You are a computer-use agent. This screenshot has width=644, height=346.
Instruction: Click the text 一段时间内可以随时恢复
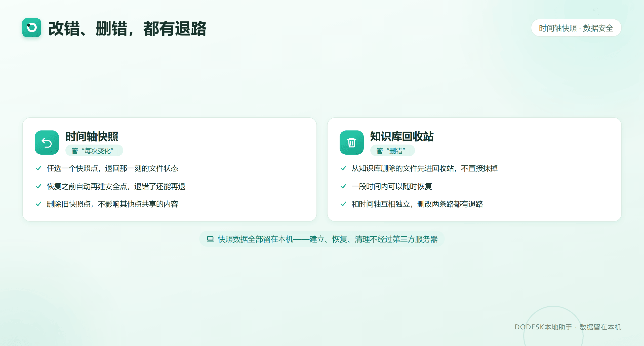click(x=392, y=186)
